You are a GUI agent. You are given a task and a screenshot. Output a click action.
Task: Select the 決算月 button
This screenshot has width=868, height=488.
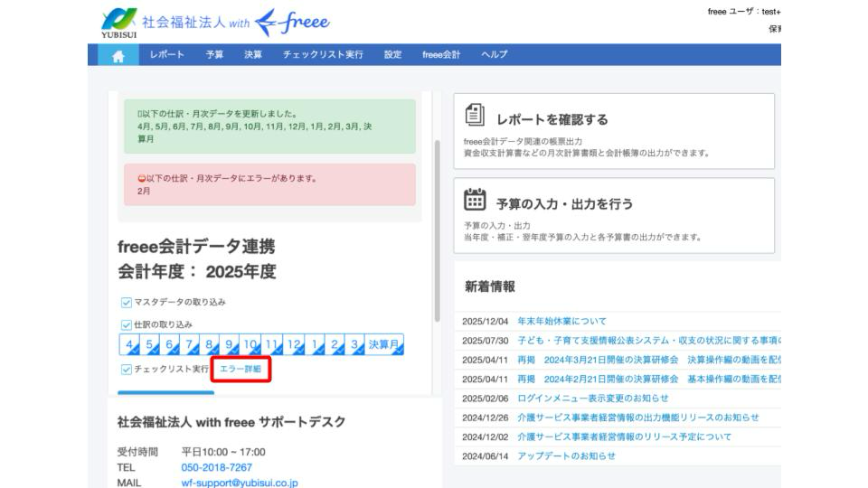tap(384, 344)
